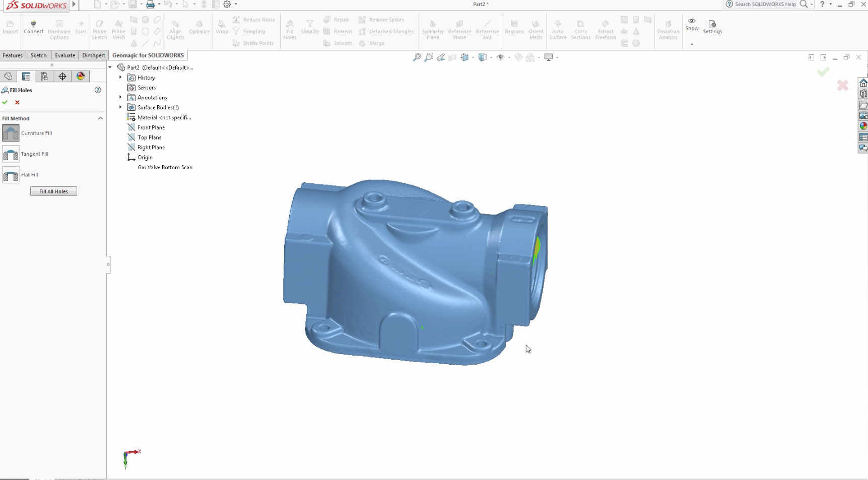868x480 pixels.
Task: Cancel with the red corner X in the viewport
Action: pyautogui.click(x=842, y=85)
